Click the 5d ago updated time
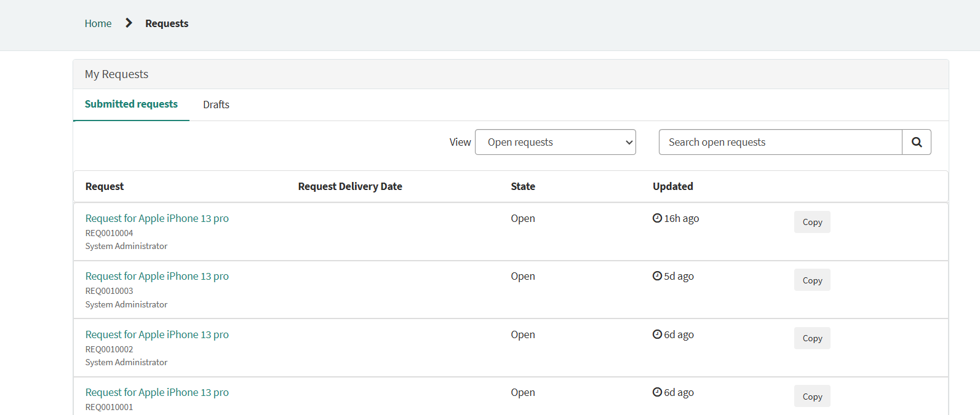The image size is (980, 415). click(679, 276)
